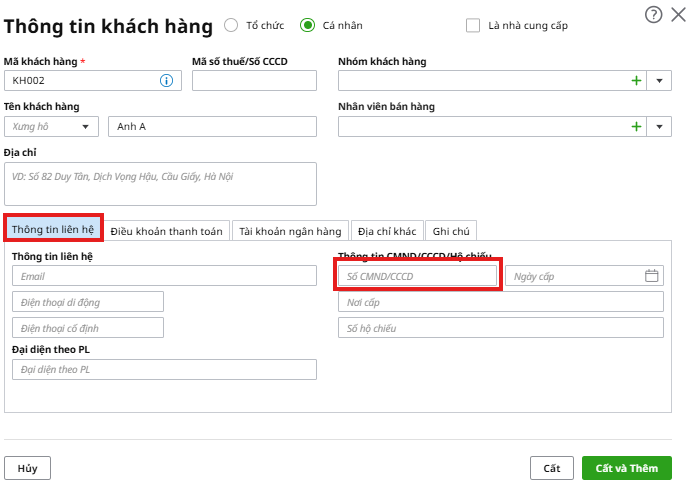Click the green plus icon for Nhân viên bán hàng
688x483 pixels.
(x=636, y=126)
